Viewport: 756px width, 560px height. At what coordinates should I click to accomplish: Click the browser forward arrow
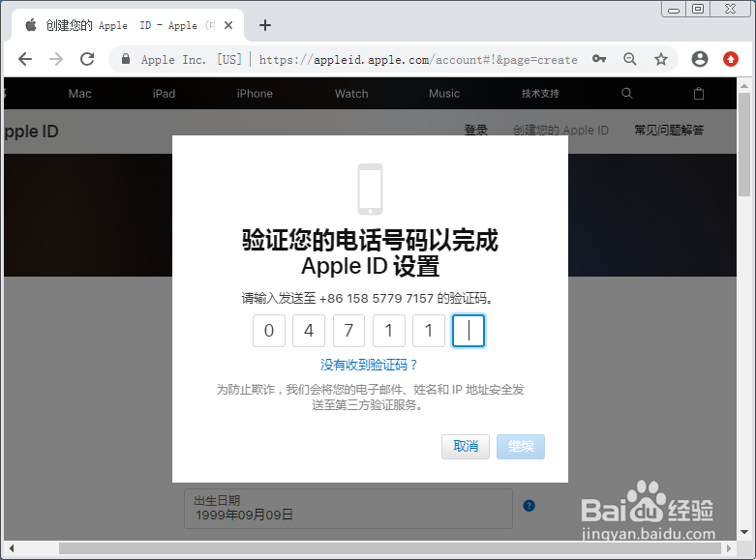[x=56, y=59]
